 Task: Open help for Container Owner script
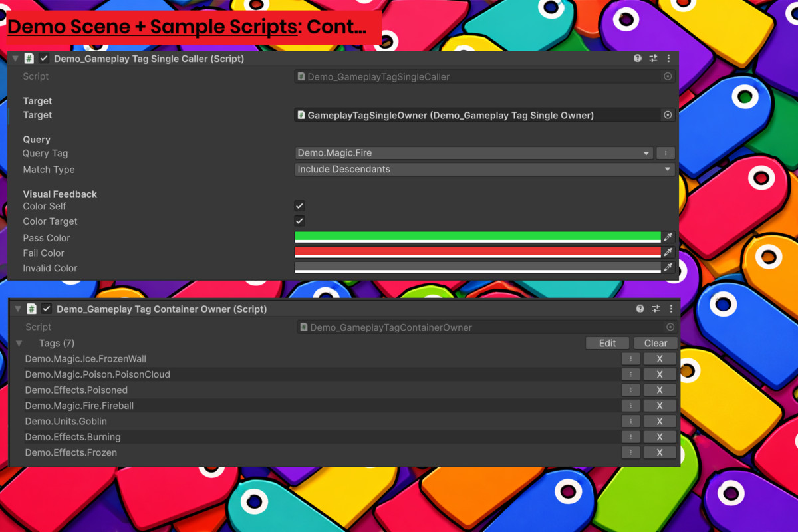(640, 309)
